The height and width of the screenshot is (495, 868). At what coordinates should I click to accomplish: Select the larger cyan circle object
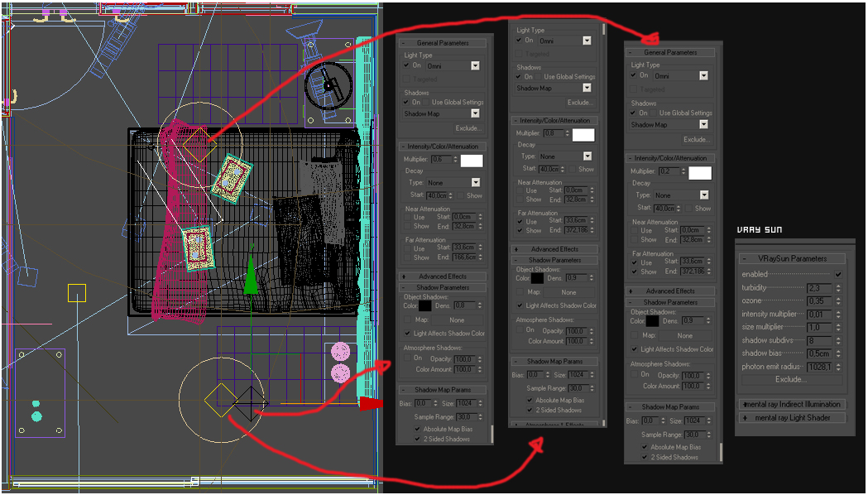point(36,416)
